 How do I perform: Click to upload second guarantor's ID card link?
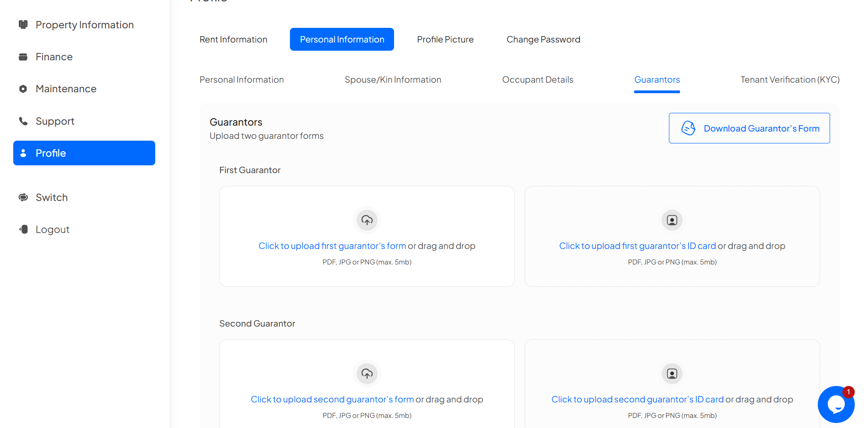637,399
